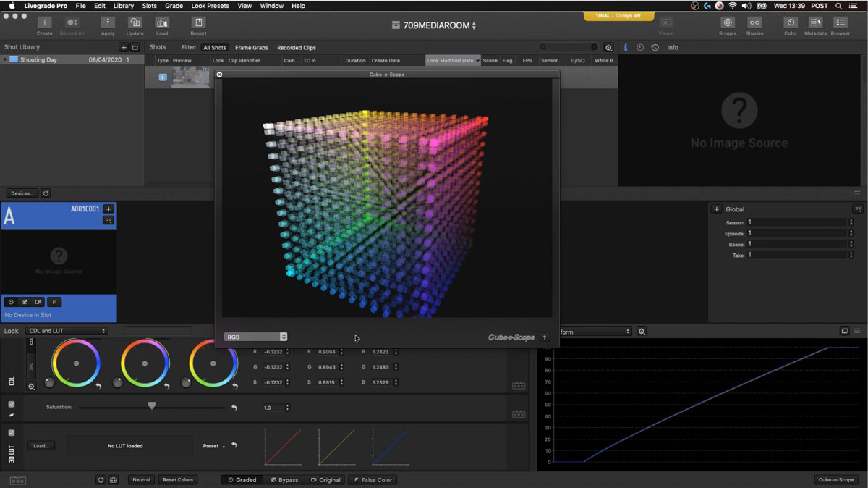The width and height of the screenshot is (868, 488).
Task: Open the Report toolbar icon
Action: click(x=198, y=23)
